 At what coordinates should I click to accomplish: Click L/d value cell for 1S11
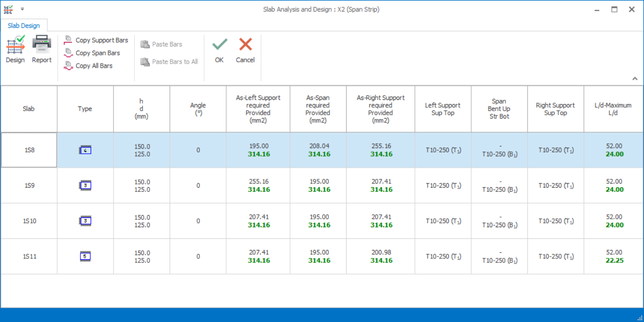(614, 256)
